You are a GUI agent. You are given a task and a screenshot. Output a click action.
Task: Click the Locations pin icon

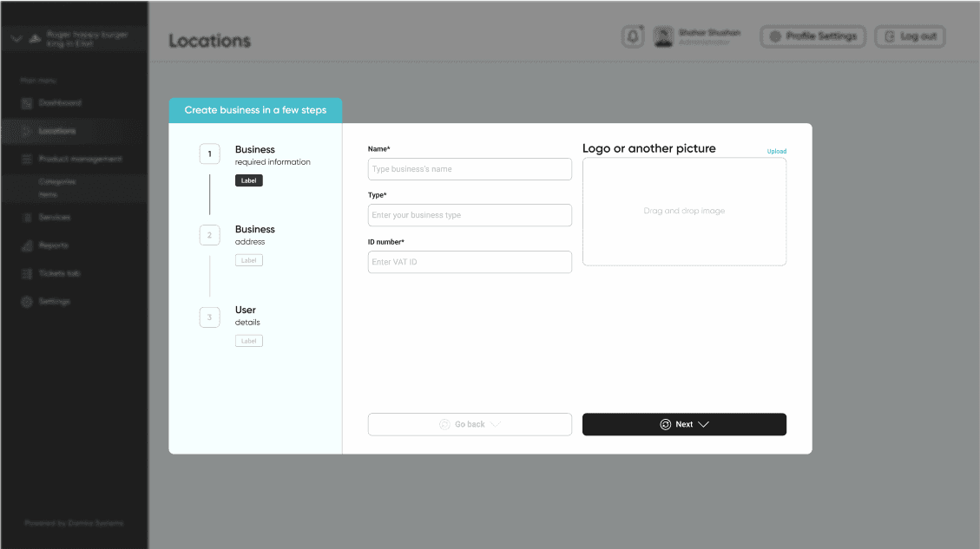pos(26,131)
